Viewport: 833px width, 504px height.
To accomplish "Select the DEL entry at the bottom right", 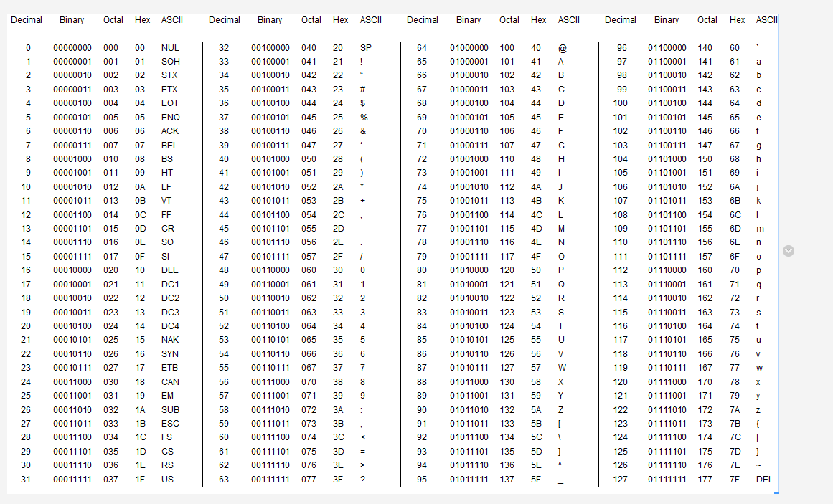I will tap(764, 480).
